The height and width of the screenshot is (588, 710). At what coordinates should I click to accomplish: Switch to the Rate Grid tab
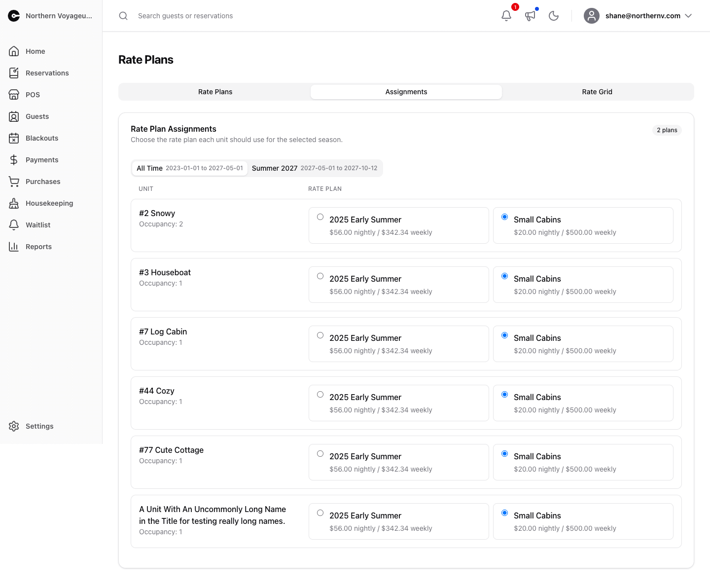pos(597,92)
